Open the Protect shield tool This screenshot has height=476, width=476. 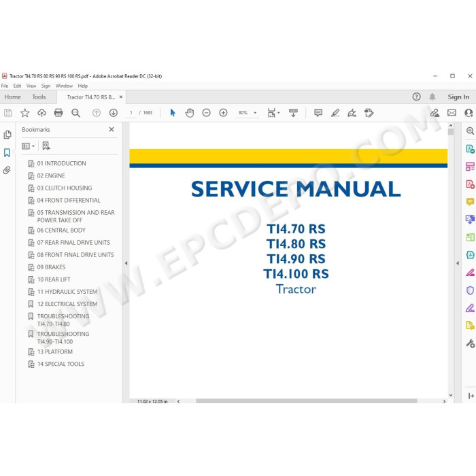click(470, 290)
